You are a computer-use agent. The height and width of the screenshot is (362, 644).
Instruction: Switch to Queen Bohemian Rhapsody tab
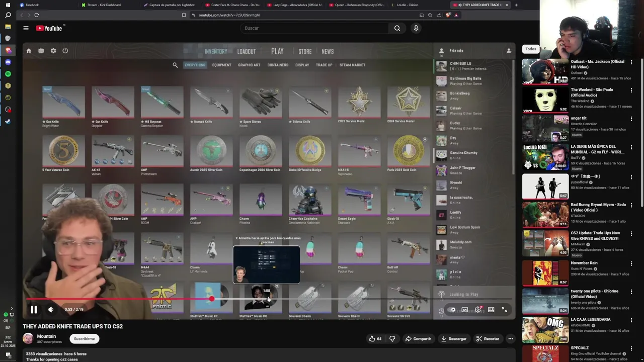tap(358, 5)
